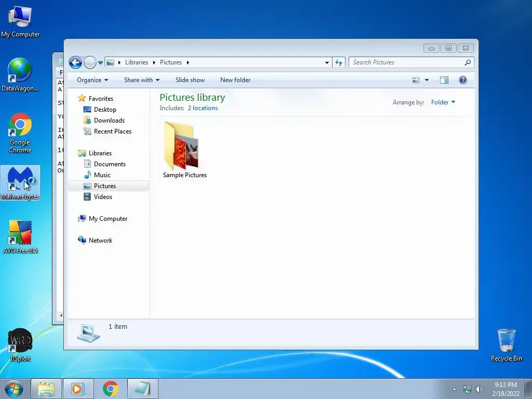The height and width of the screenshot is (399, 532).
Task: Open My Computer in the navigation pane
Action: click(108, 219)
